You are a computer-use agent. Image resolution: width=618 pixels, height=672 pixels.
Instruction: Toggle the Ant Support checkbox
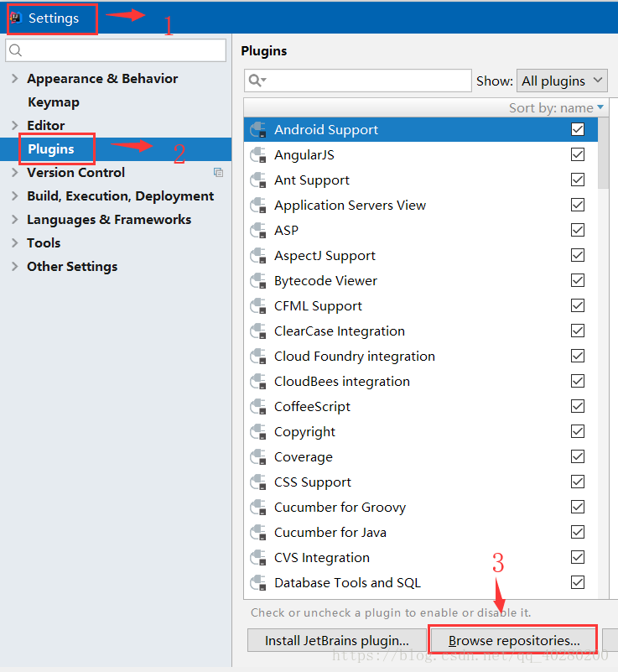click(577, 180)
